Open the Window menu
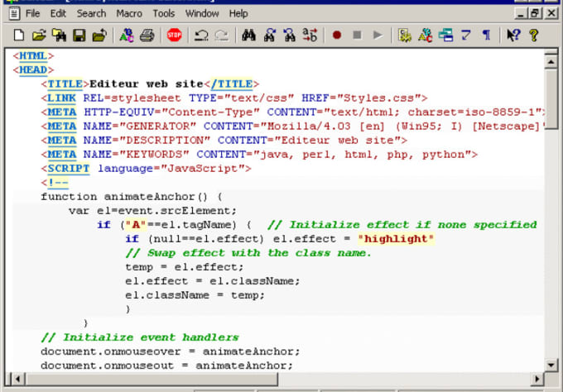 [202, 13]
